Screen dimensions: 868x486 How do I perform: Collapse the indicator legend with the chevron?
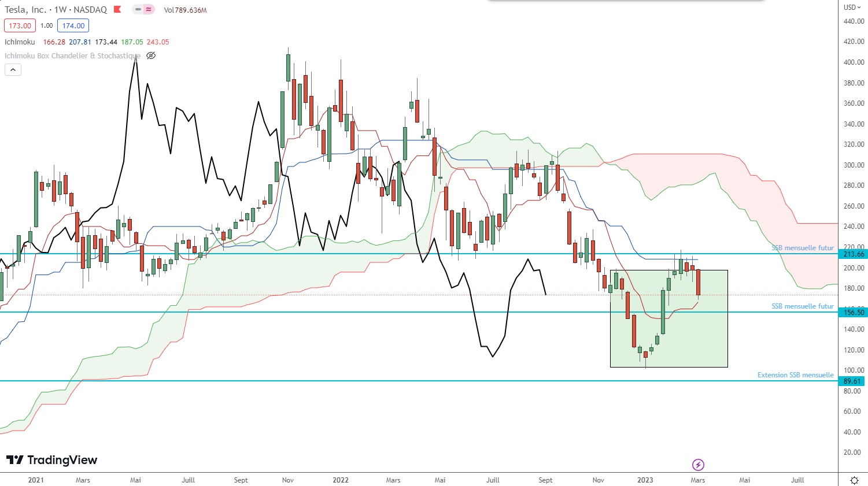pyautogui.click(x=13, y=70)
